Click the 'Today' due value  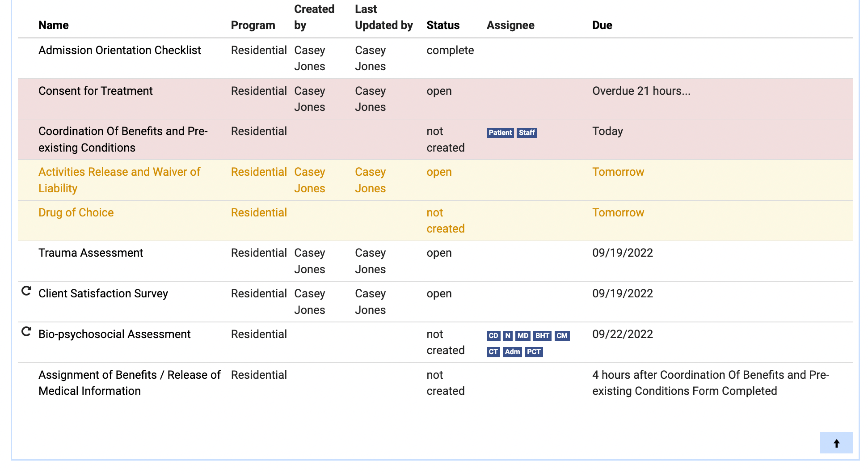[607, 131]
